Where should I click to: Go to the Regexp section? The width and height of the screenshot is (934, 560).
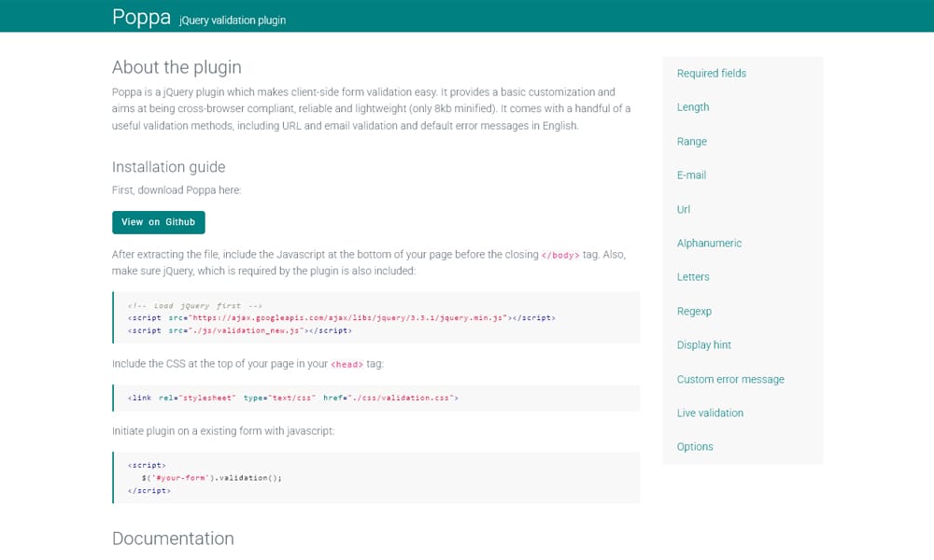pyautogui.click(x=693, y=312)
